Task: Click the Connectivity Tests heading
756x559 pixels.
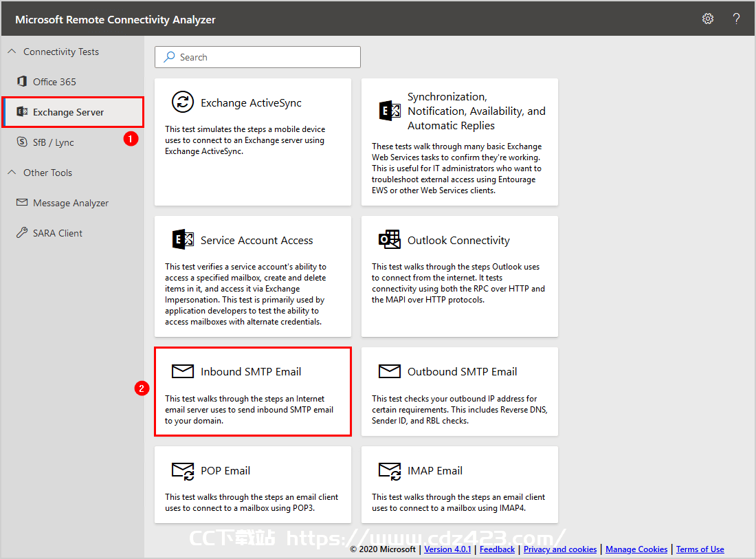Action: pos(60,52)
